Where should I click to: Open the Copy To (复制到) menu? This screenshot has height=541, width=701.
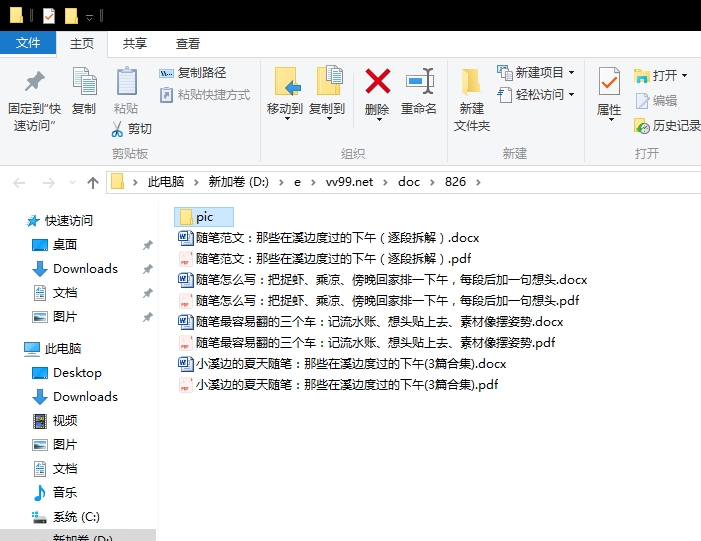click(x=327, y=93)
